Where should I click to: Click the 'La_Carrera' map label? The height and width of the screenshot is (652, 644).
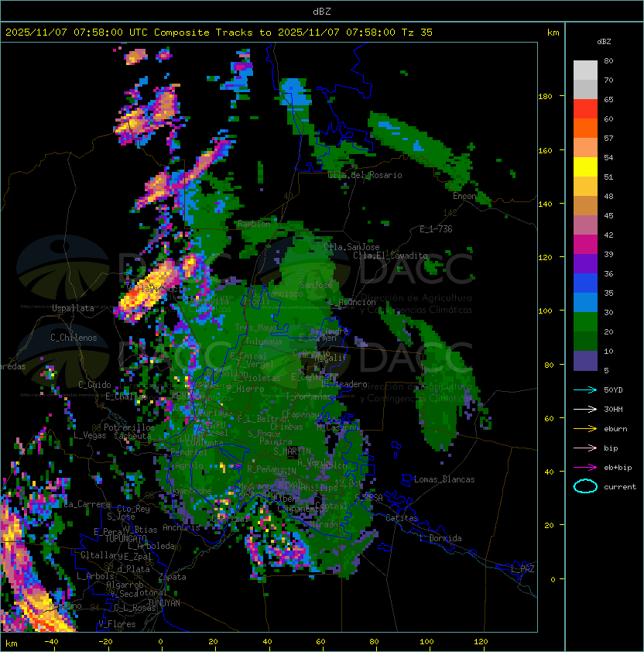click(87, 504)
